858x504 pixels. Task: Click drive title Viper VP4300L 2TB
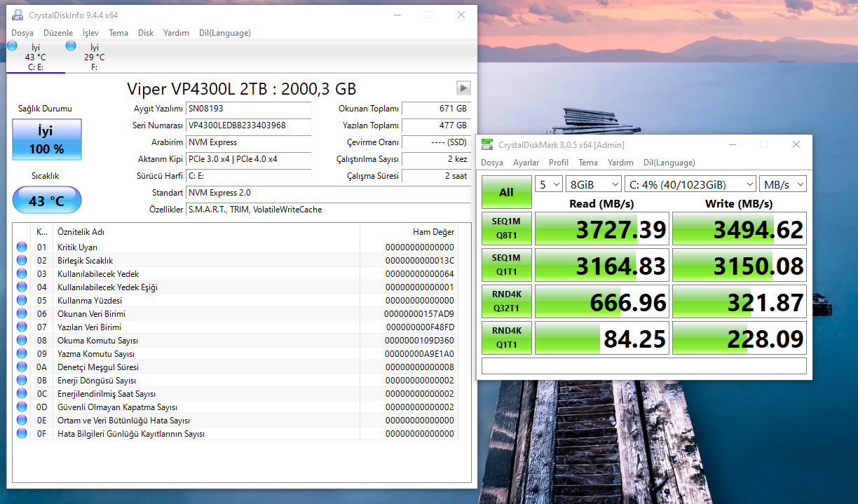(241, 88)
